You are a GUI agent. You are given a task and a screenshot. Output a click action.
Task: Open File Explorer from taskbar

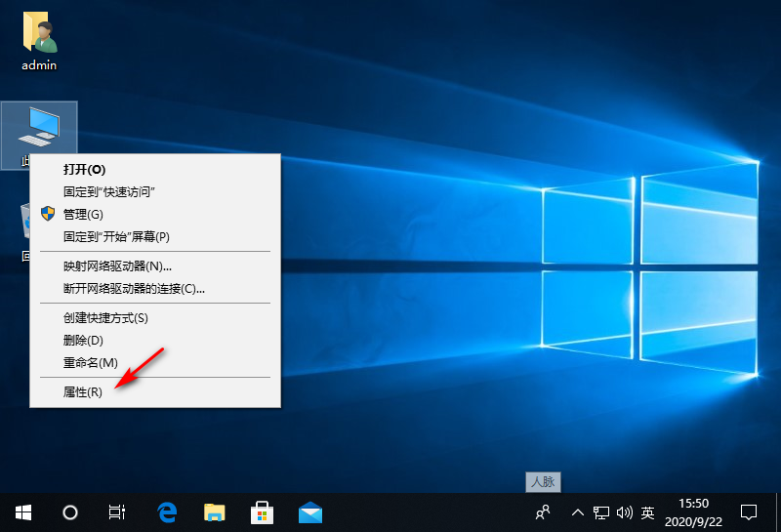point(215,512)
